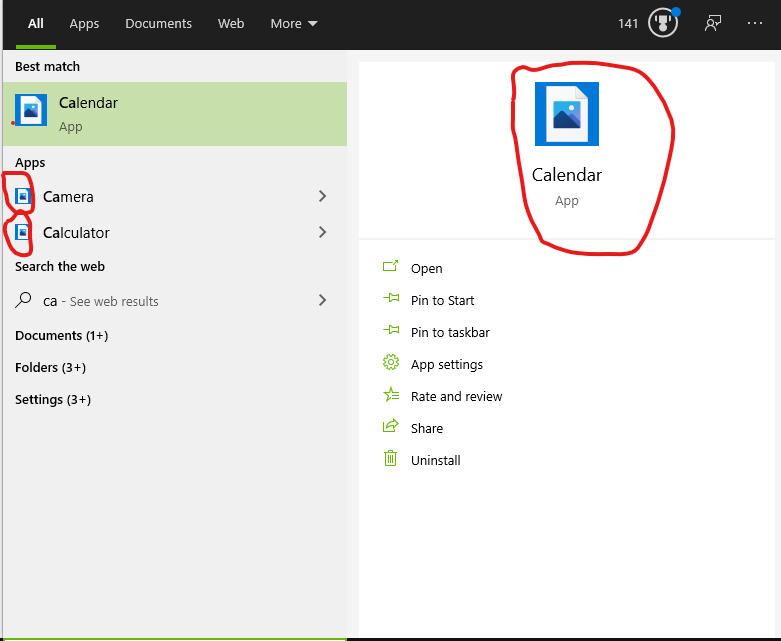Open the Calendar best match result

[x=175, y=114]
